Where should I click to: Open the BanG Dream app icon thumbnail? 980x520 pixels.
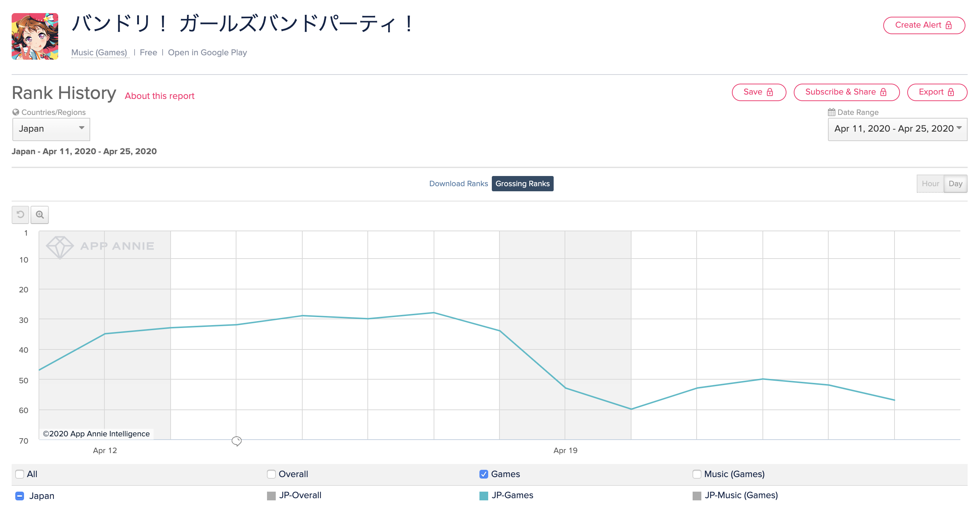pos(35,36)
